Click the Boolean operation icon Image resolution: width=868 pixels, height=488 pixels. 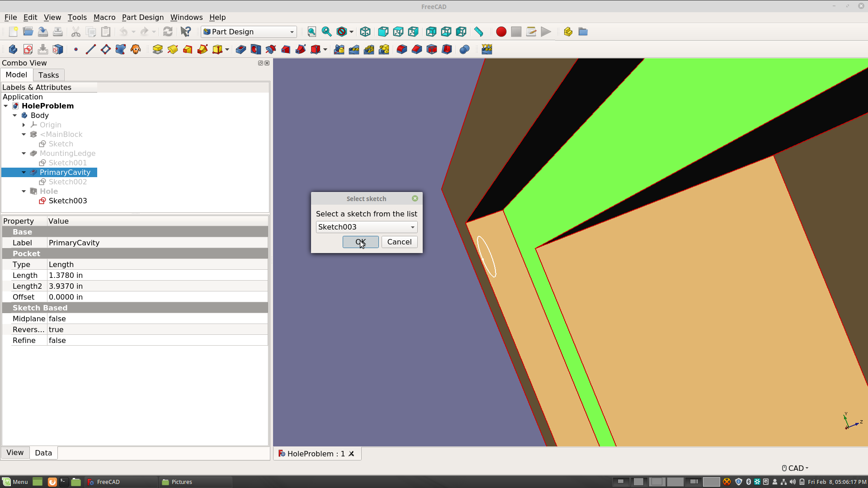(464, 49)
